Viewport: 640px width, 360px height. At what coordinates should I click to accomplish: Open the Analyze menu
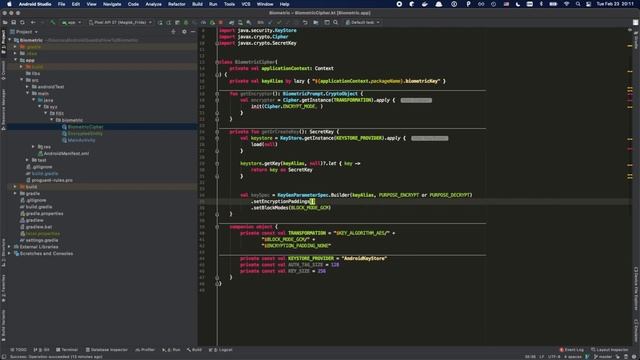click(153, 4)
